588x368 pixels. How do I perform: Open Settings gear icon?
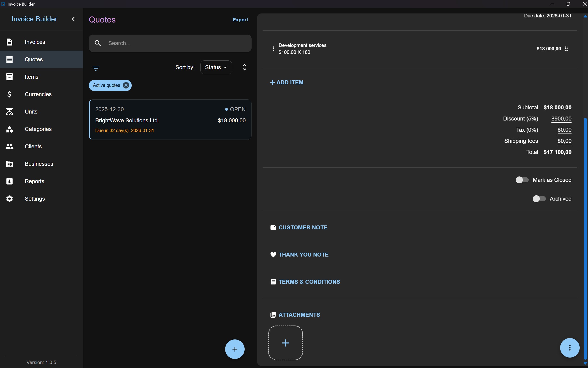pos(10,199)
